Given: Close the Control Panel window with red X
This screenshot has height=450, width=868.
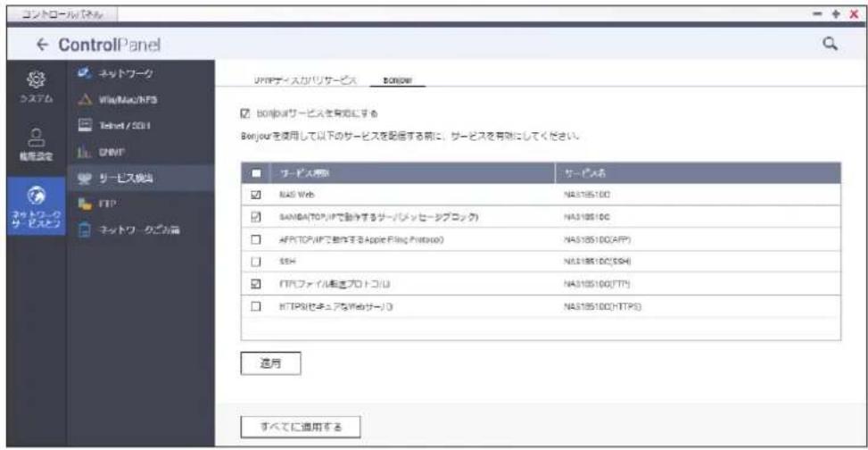Looking at the screenshot, I should 854,12.
